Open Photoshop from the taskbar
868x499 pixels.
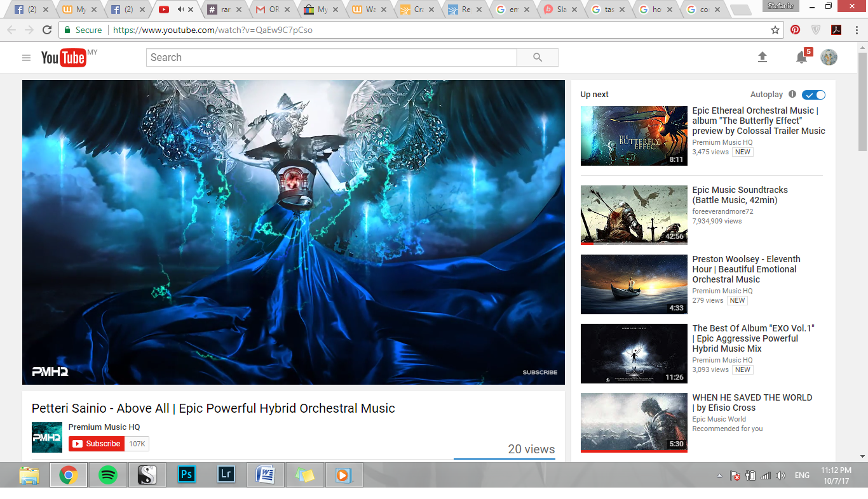pyautogui.click(x=187, y=474)
